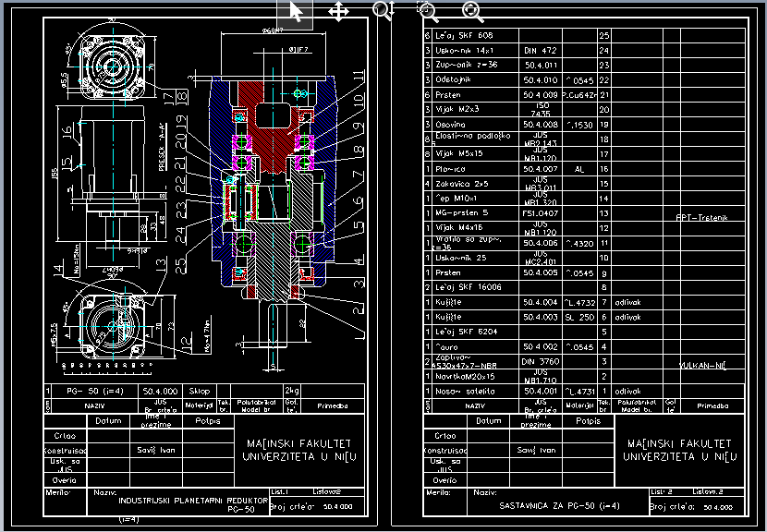767x532 pixels.
Task: Zoom to extents with the fit magnifier
Action: tap(472, 11)
